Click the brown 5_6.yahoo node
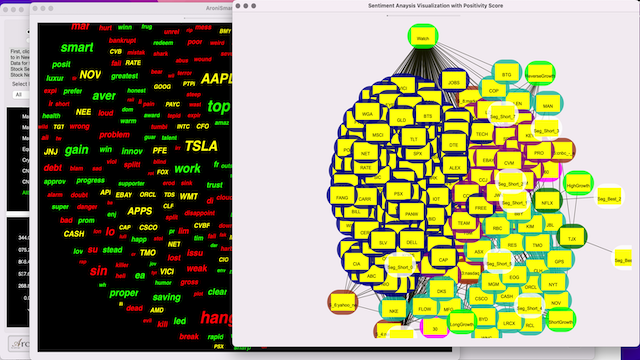The image size is (640, 360). pyautogui.click(x=342, y=303)
